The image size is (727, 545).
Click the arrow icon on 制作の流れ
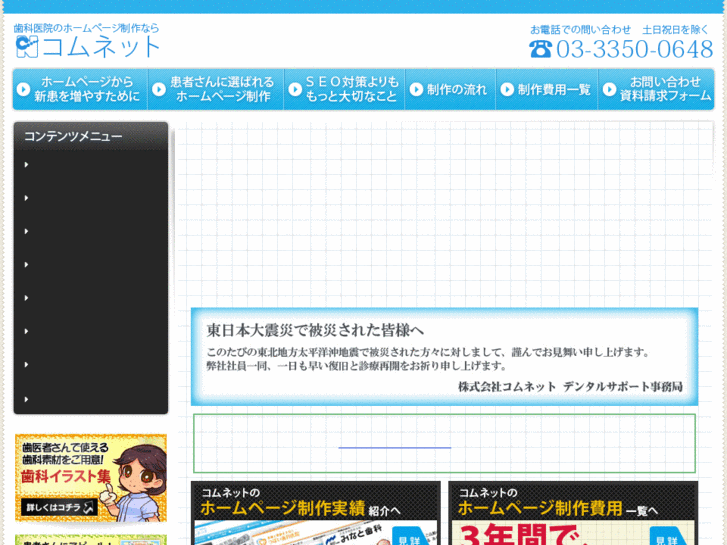[417, 90]
